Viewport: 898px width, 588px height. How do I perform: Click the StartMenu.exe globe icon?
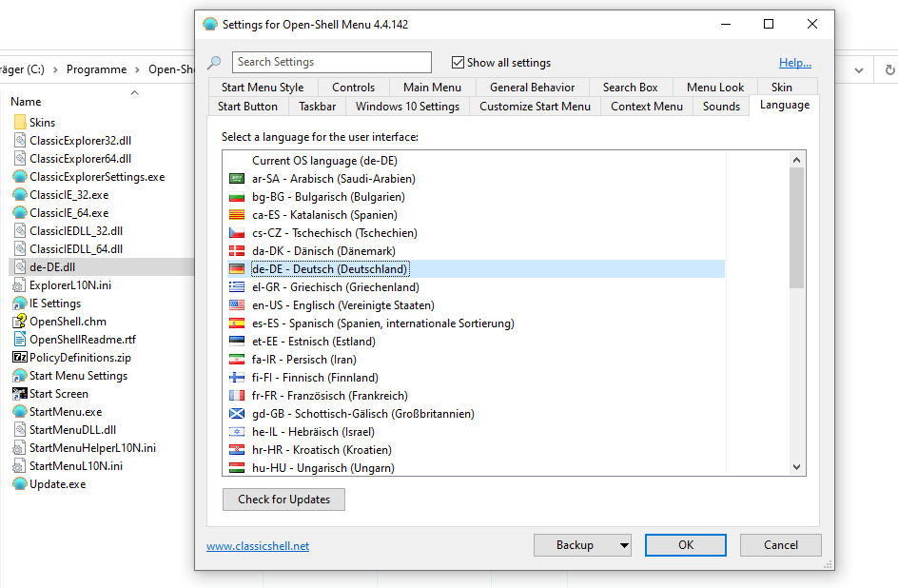[21, 411]
